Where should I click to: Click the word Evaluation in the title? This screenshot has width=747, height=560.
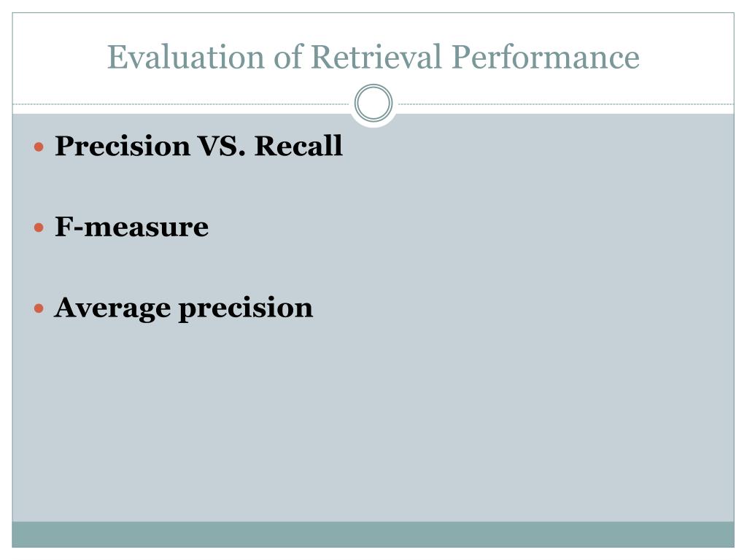pos(186,57)
